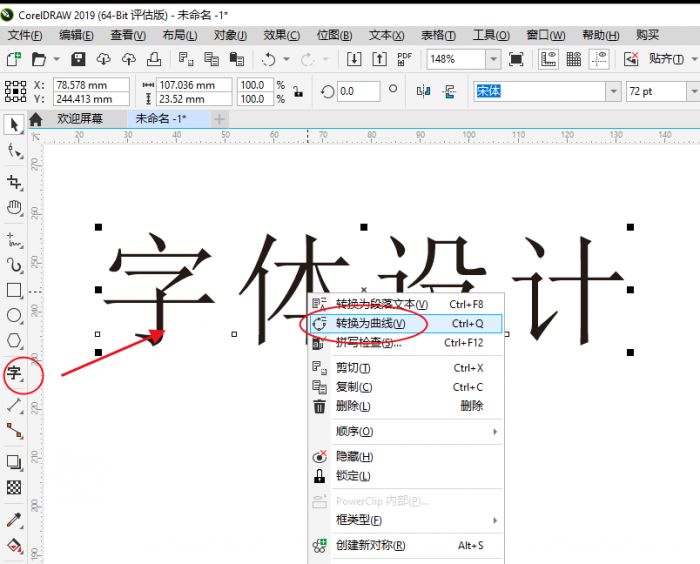Pick the Eyedropper tool
Viewport: 700px width, 564px height.
click(x=14, y=520)
